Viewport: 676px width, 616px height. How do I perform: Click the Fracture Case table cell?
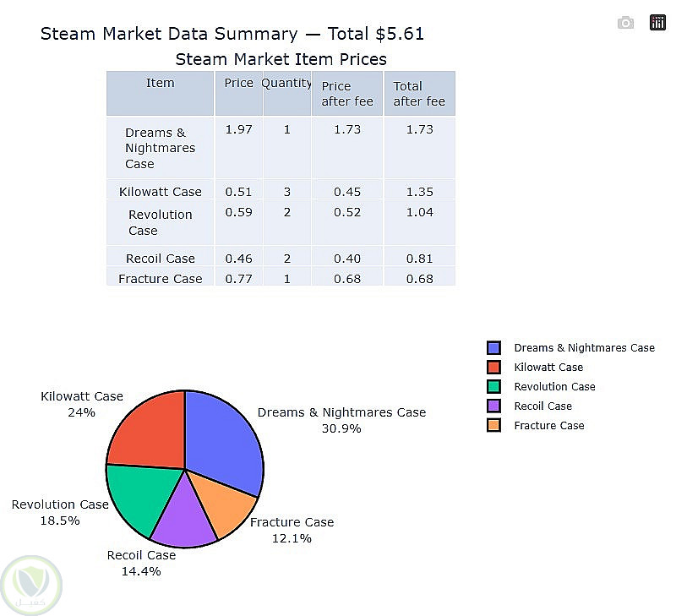[x=160, y=277]
